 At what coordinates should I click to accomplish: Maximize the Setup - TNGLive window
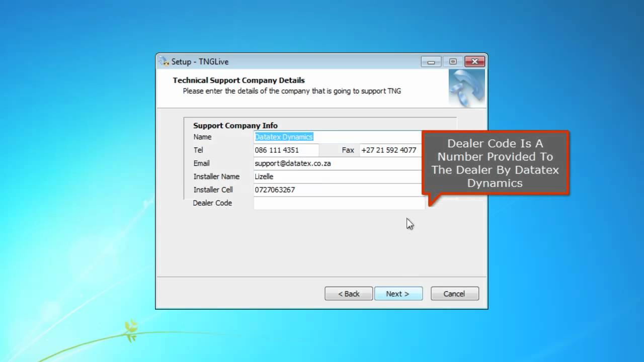point(453,61)
